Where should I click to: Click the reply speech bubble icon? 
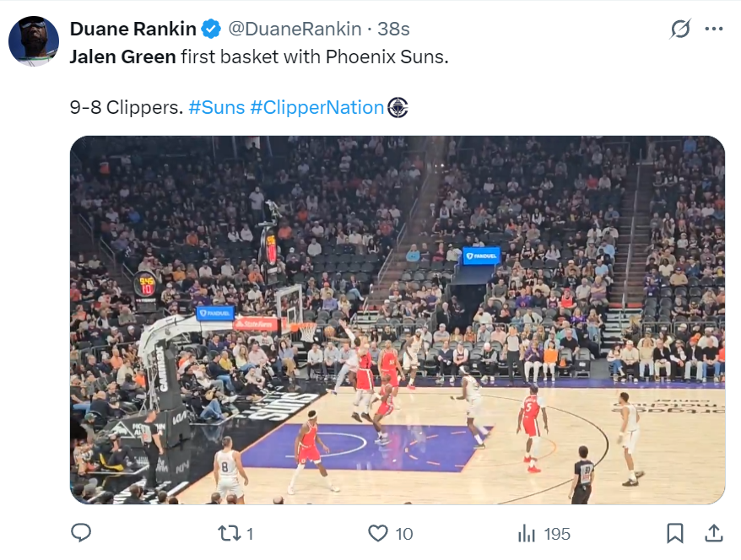[81, 533]
